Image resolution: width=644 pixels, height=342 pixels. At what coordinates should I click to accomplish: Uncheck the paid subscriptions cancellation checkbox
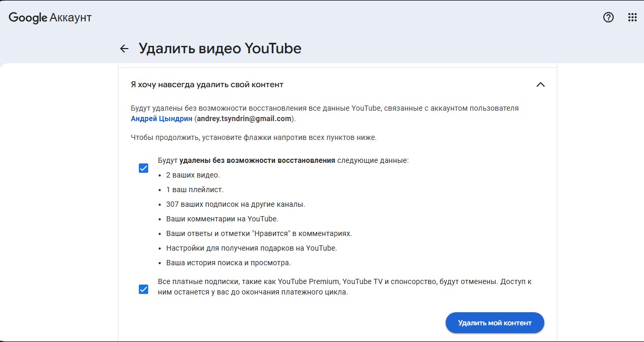(x=144, y=289)
